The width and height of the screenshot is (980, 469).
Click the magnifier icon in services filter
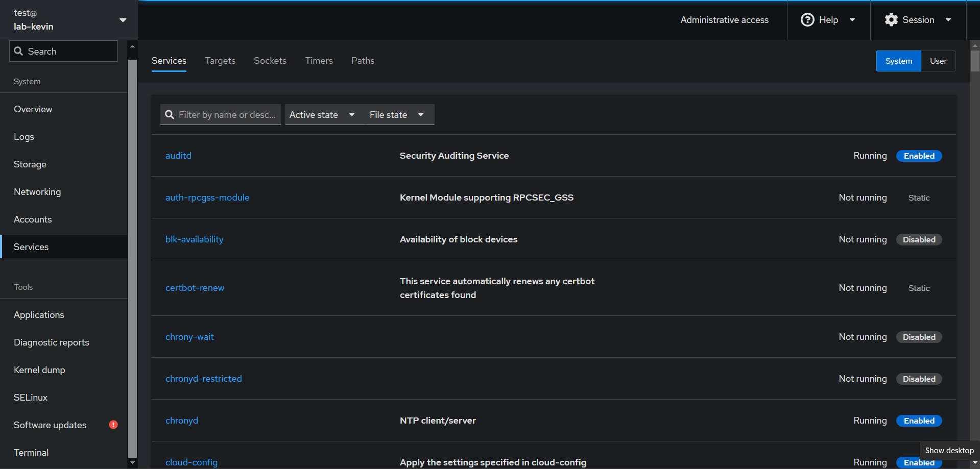(170, 115)
